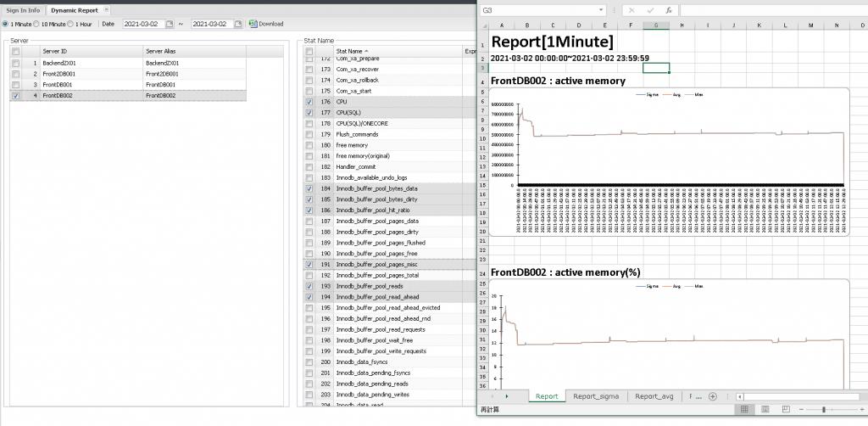Image resolution: width=868 pixels, height=426 pixels.
Task: Open calendar picker for end date
Action: click(238, 24)
